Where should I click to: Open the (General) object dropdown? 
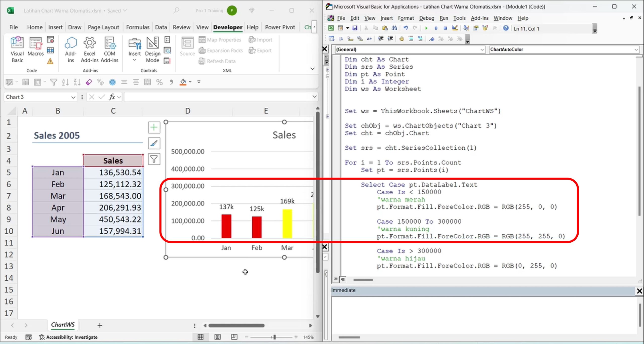[482, 50]
